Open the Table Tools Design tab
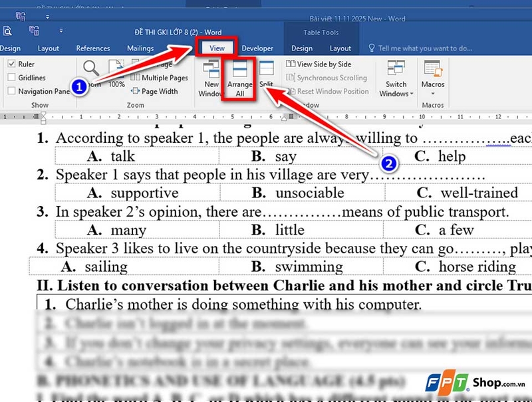532x402 pixels. pos(302,48)
